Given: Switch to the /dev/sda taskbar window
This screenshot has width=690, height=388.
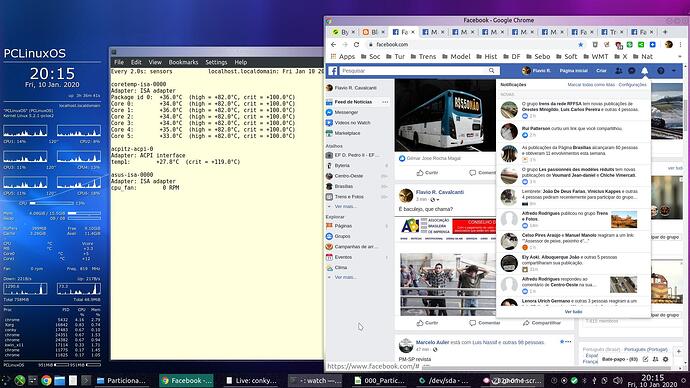Looking at the screenshot, I should (x=444, y=381).
